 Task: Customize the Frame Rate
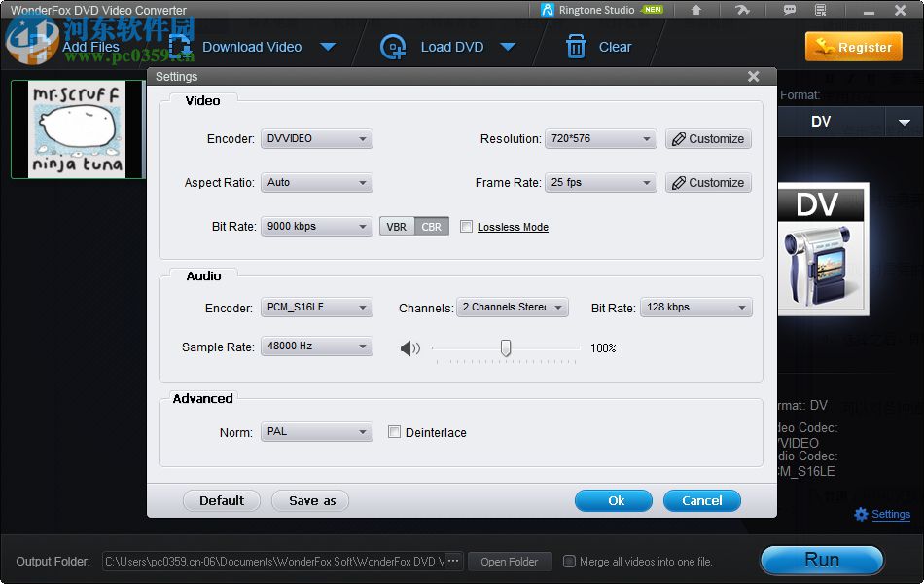pos(708,182)
